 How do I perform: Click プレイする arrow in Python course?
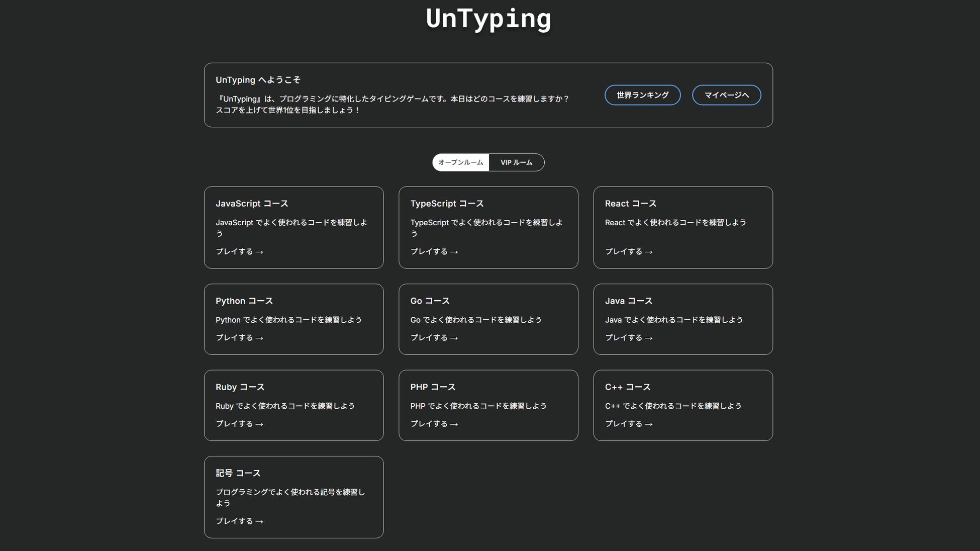coord(239,338)
